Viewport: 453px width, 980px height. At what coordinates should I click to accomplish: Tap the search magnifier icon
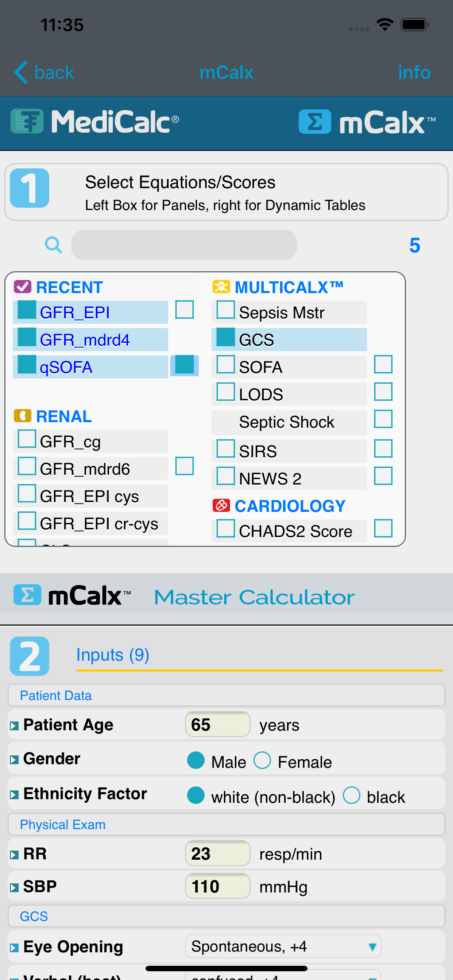pos(53,245)
